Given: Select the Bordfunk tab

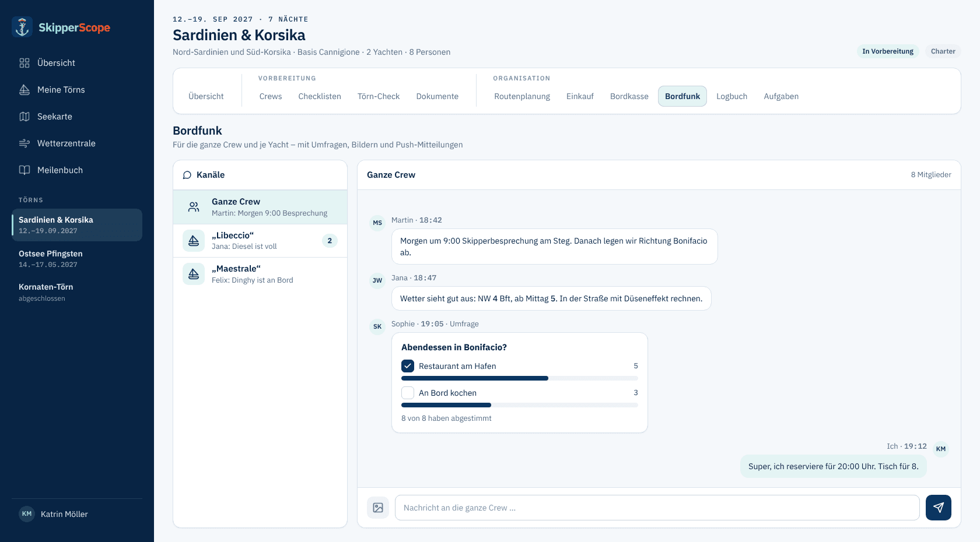Looking at the screenshot, I should [x=682, y=96].
